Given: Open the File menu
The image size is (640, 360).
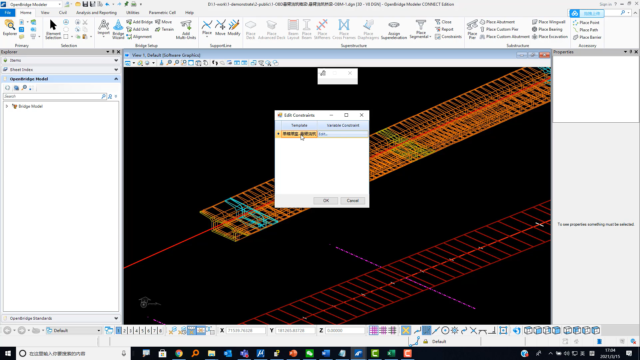Looking at the screenshot, I should click(x=8, y=13).
